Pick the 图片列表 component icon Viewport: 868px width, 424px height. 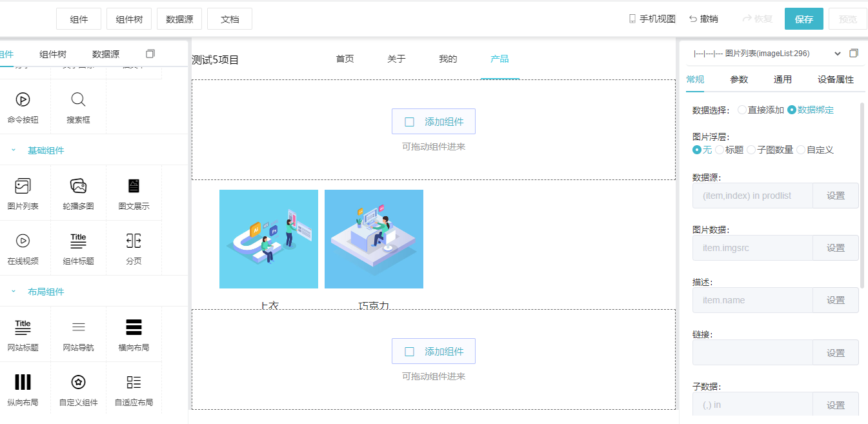pos(23,186)
